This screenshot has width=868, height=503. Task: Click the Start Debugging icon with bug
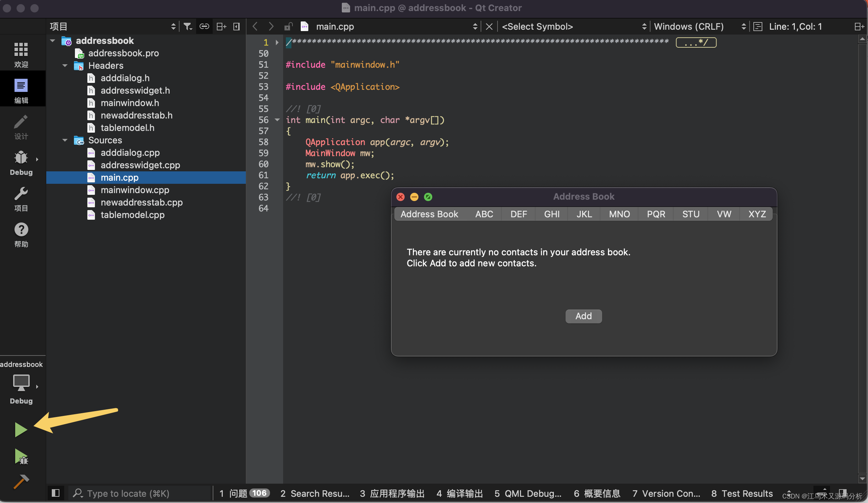pos(21,457)
